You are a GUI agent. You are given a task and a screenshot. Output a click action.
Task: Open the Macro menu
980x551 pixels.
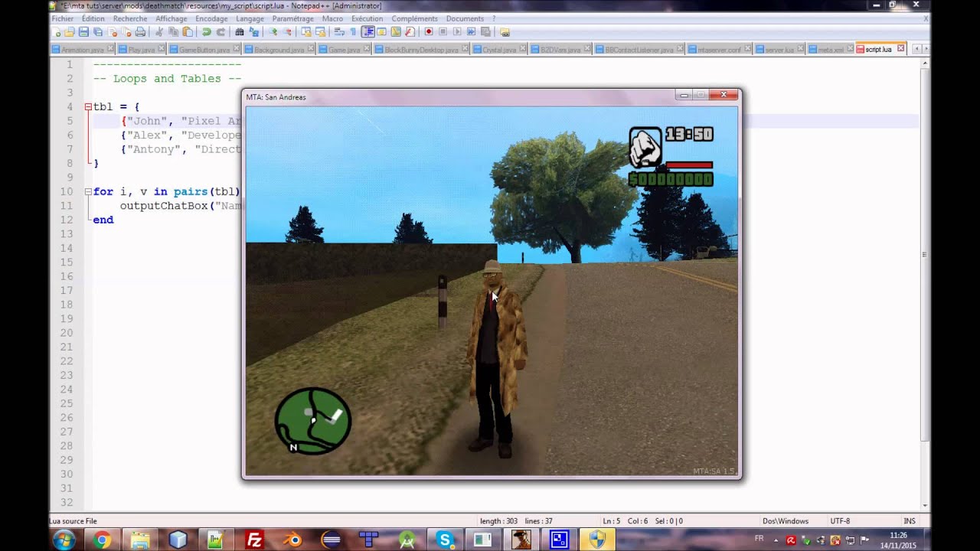click(332, 18)
